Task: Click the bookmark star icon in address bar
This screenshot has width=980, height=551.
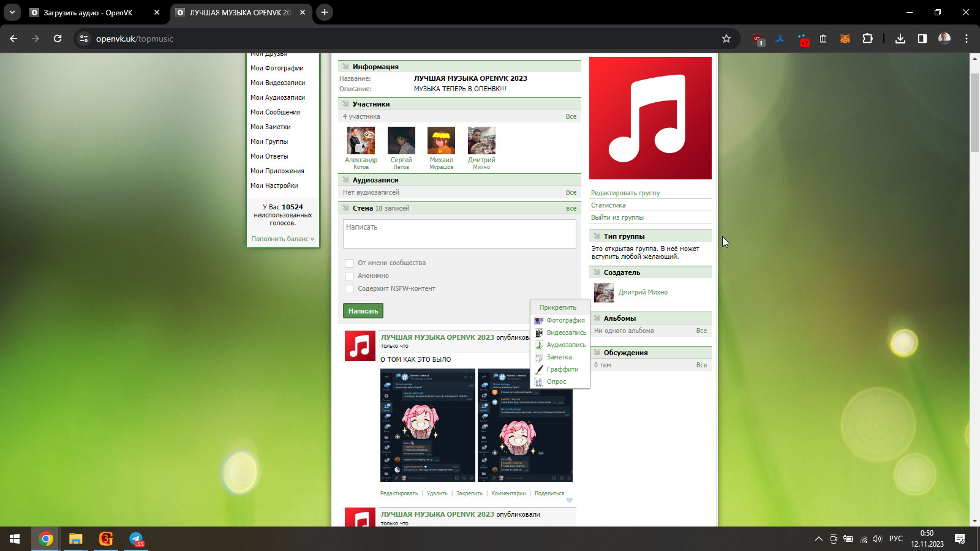Action: pos(726,39)
